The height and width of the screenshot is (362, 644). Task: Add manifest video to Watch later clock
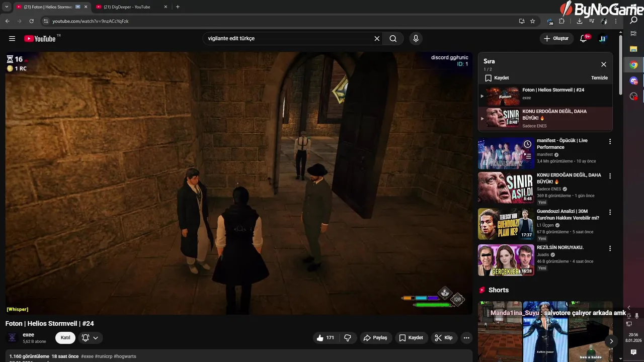point(527,144)
